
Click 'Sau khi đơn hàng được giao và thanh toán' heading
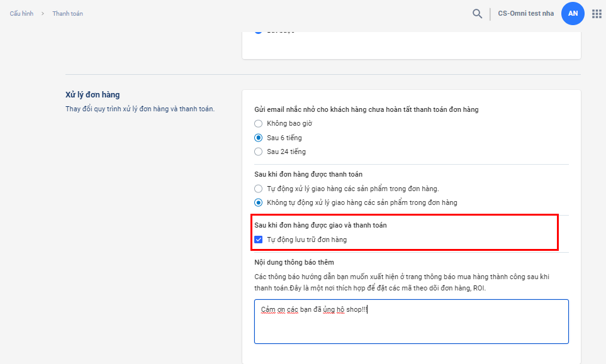[x=320, y=225]
